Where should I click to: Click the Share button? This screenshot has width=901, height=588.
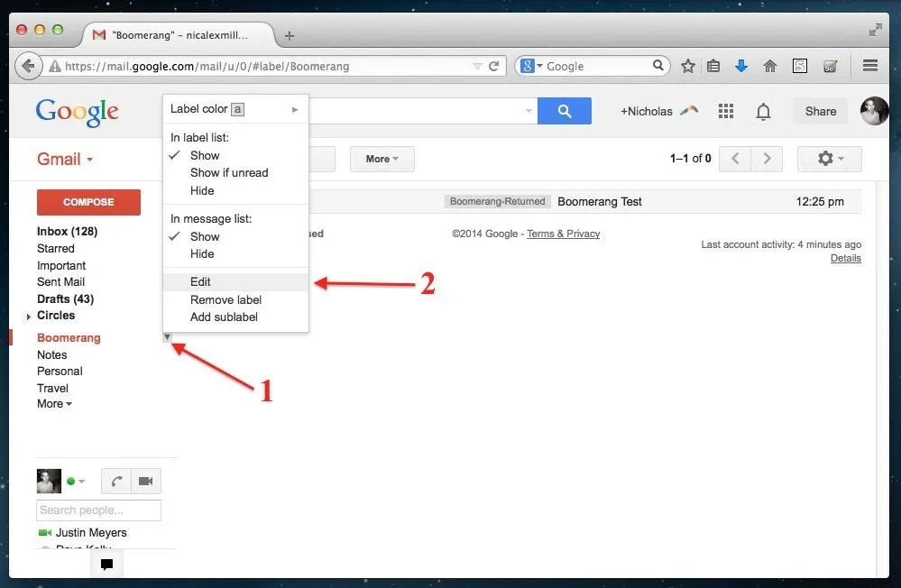(x=820, y=111)
